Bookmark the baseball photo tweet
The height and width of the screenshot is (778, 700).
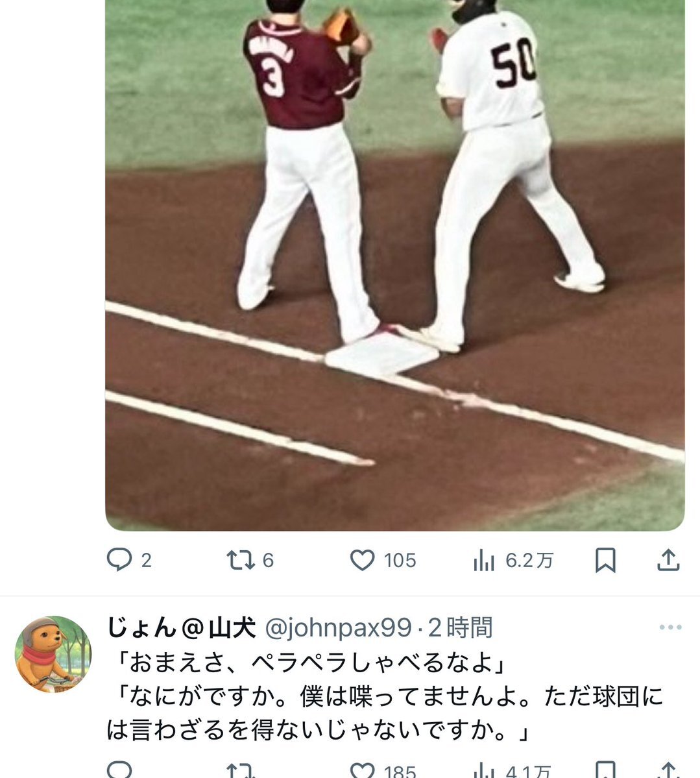coord(605,560)
